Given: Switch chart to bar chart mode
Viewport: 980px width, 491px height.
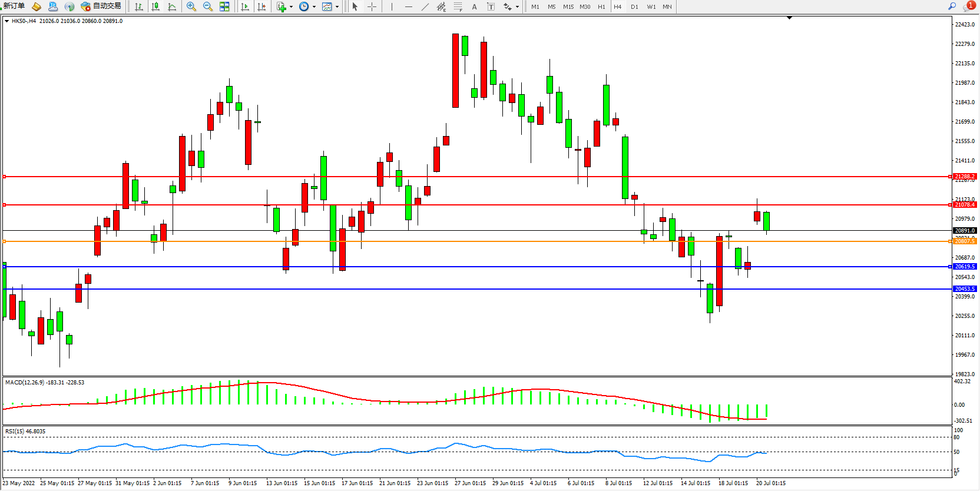Looking at the screenshot, I should 139,7.
